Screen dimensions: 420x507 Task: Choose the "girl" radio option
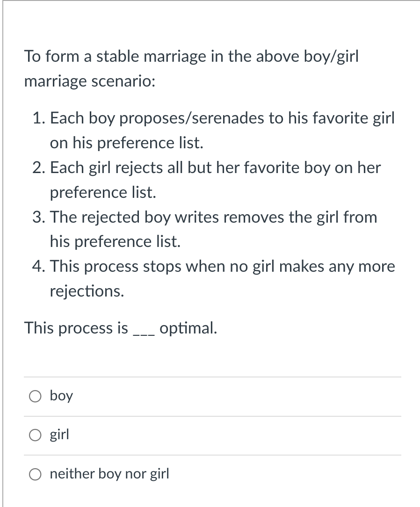pyautogui.click(x=35, y=435)
